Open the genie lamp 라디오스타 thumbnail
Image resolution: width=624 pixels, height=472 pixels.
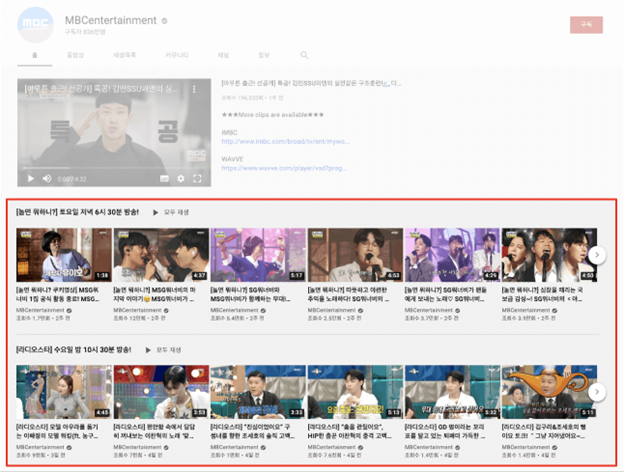(x=550, y=392)
